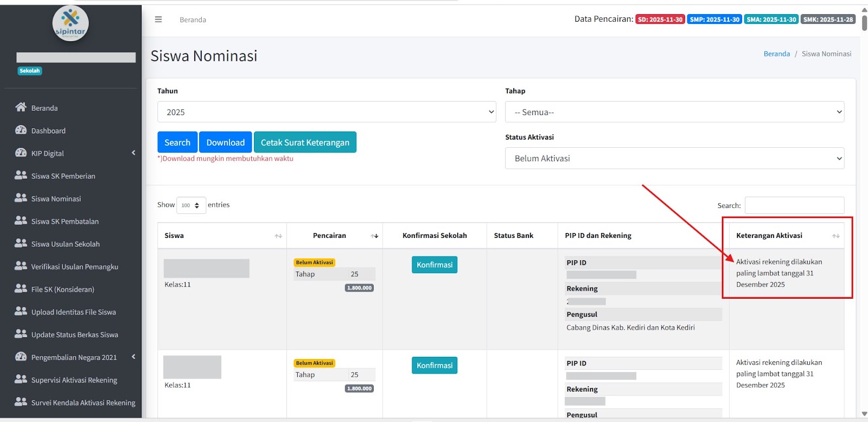Sort table by Siswa column arrows

coord(278,236)
